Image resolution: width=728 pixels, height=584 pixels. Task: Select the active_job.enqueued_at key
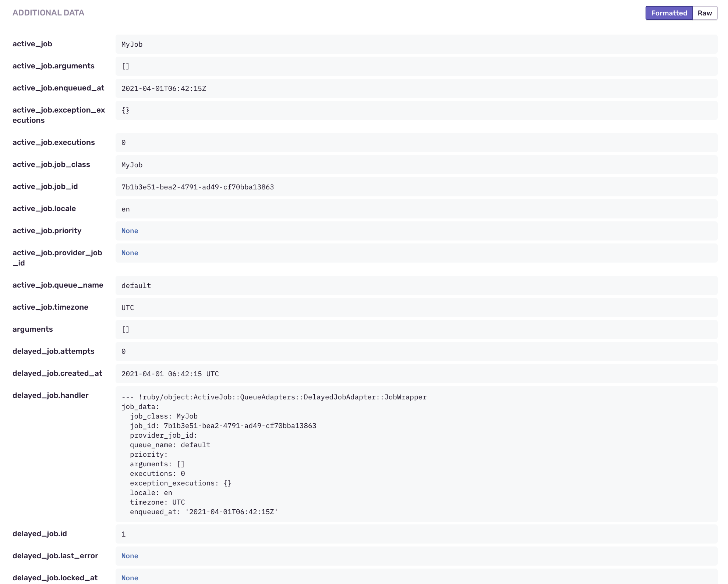[x=59, y=88]
